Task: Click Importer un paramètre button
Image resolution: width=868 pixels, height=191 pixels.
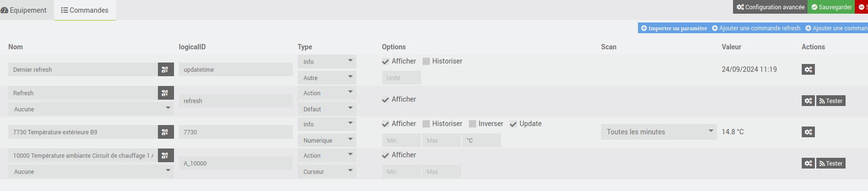Action: [x=674, y=28]
